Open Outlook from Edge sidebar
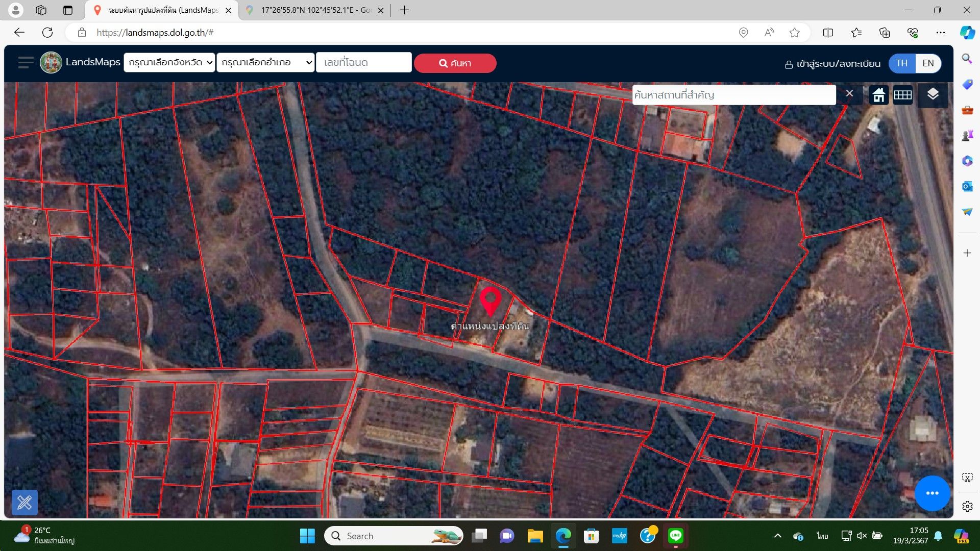Viewport: 980px width, 551px height. pos(967,186)
